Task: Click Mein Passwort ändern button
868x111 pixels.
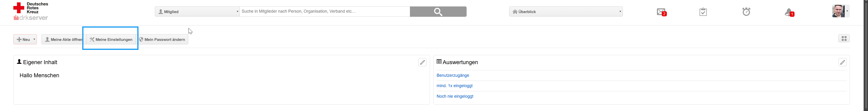Action: coord(162,40)
